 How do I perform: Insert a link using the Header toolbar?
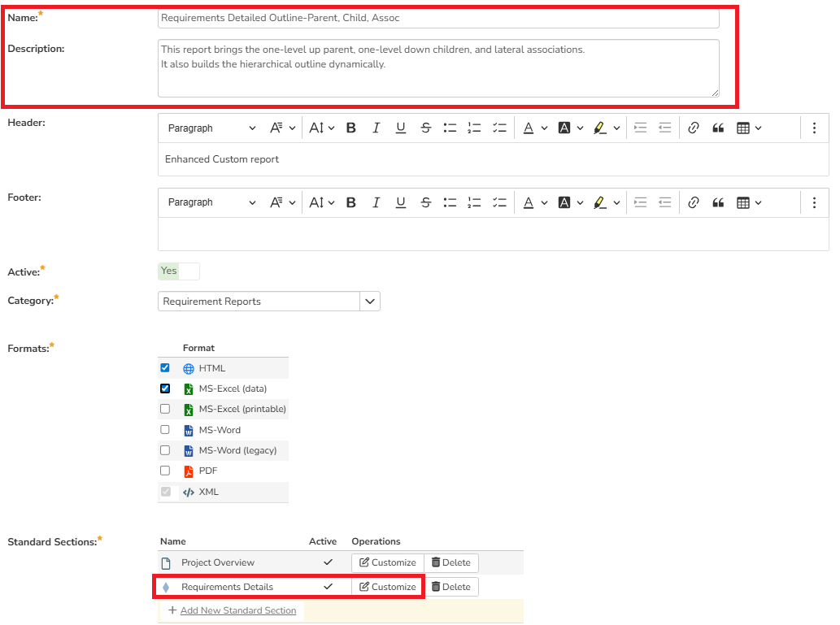pos(694,128)
